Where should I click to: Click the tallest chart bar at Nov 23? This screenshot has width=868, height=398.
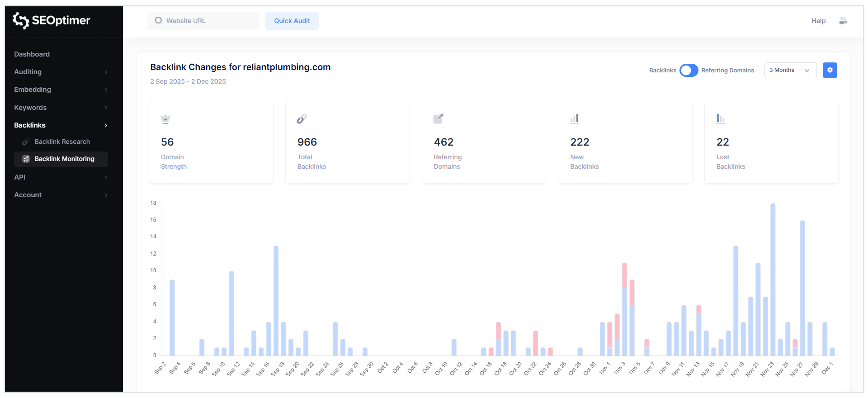pos(773,280)
